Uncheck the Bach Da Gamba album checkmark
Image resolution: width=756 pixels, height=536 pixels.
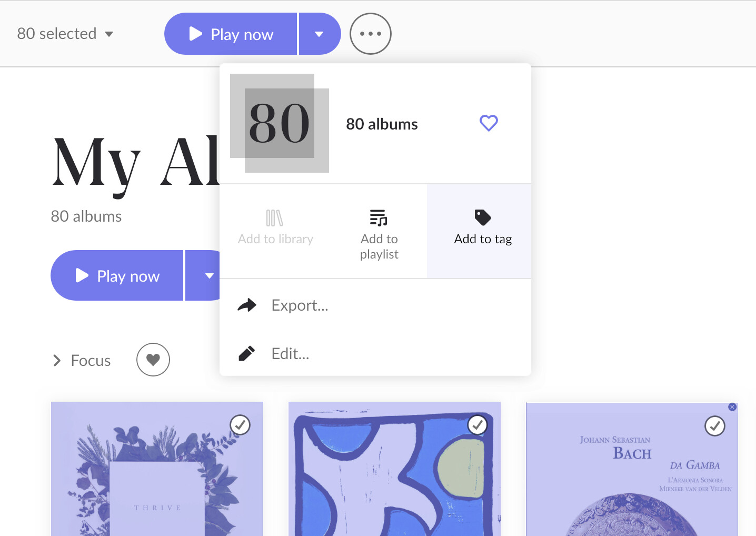pyautogui.click(x=715, y=426)
